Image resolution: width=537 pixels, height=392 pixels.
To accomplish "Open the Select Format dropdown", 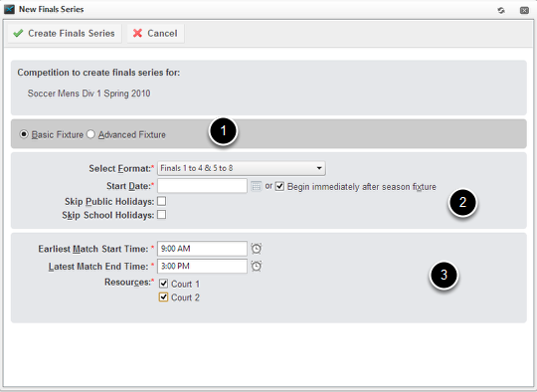I will tap(242, 168).
